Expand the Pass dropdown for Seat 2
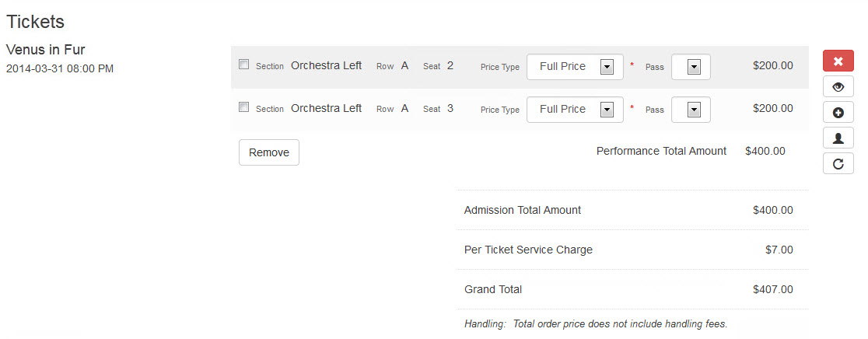868x339 pixels. click(x=691, y=67)
